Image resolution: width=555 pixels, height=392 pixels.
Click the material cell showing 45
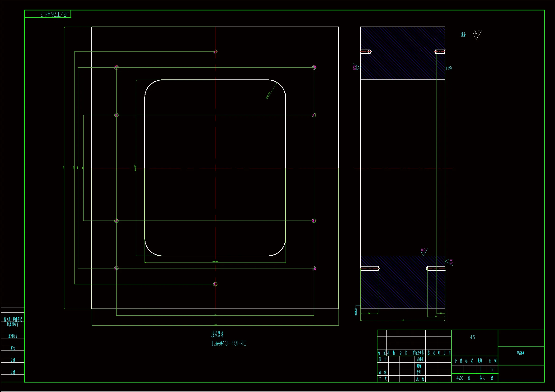472,337
